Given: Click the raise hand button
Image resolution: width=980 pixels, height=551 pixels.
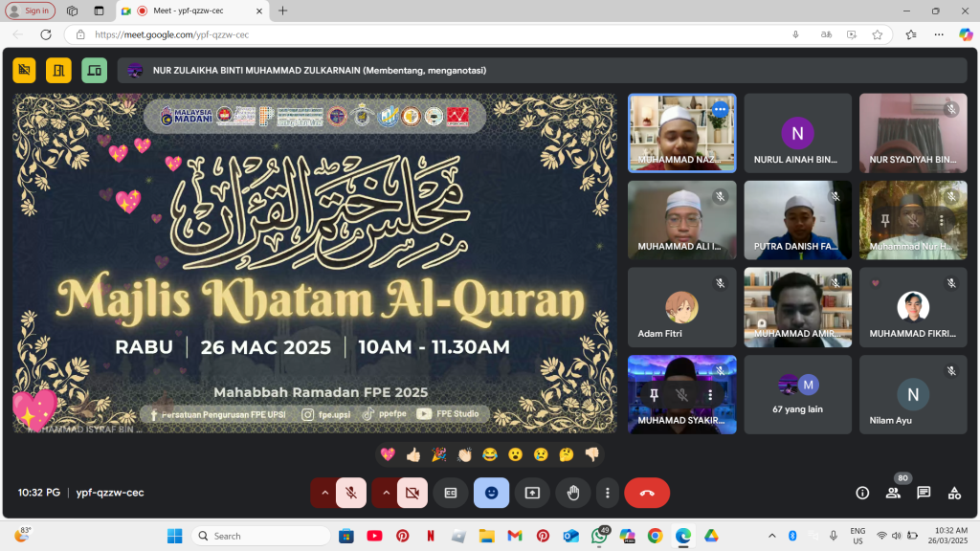Looking at the screenshot, I should tap(572, 493).
